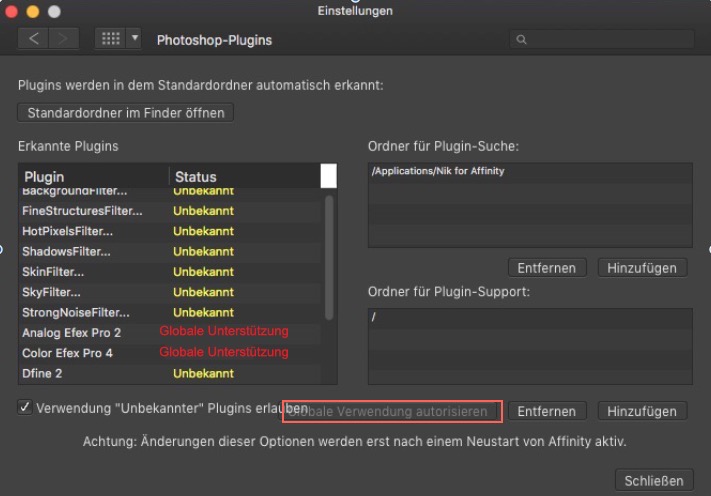Select the ShadowsFilter plugin row
711x496 pixels.
[x=170, y=252]
